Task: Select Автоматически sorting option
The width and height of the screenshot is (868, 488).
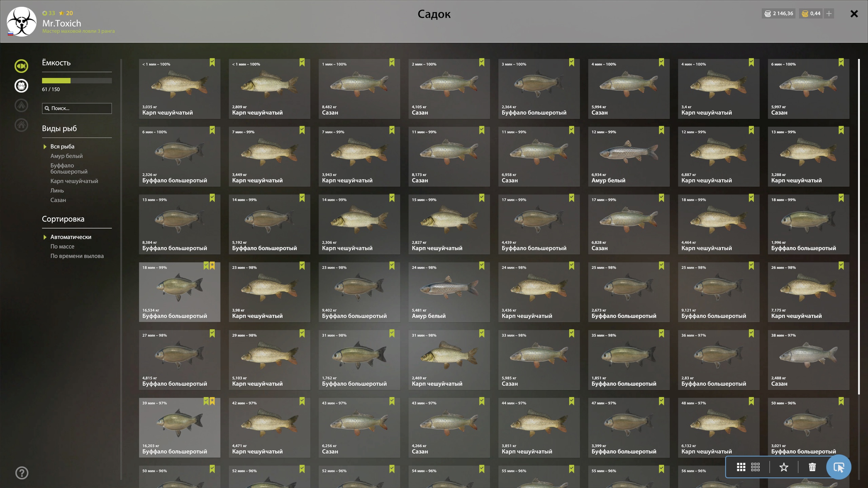Action: [x=71, y=237]
